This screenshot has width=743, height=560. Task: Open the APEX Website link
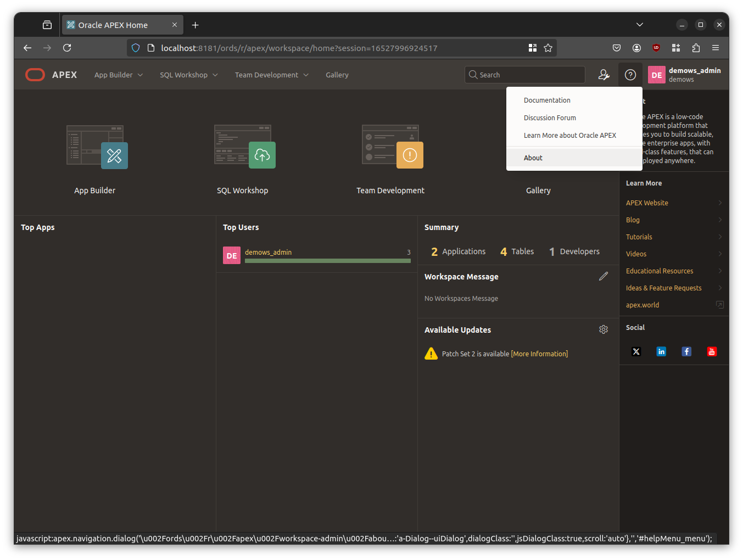(647, 203)
